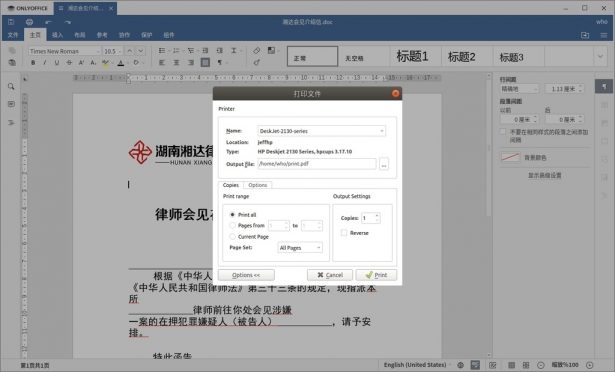Insert a bulleted list

tap(162, 51)
